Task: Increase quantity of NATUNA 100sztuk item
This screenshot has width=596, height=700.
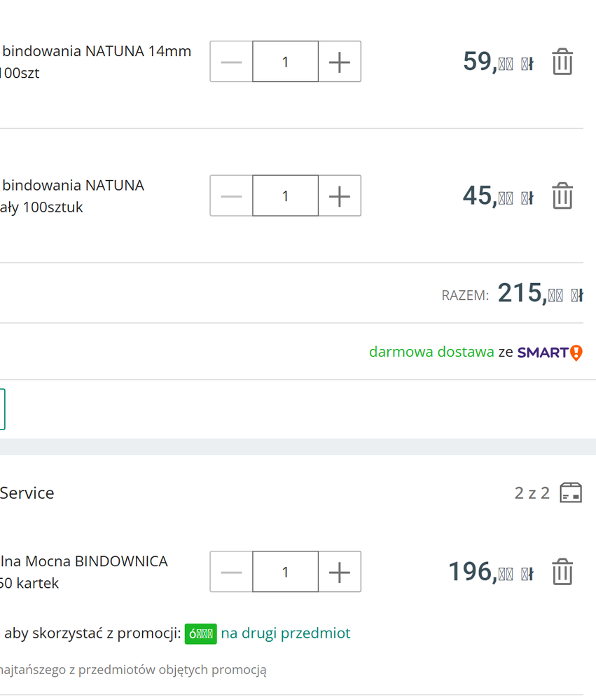Action: 340,196
